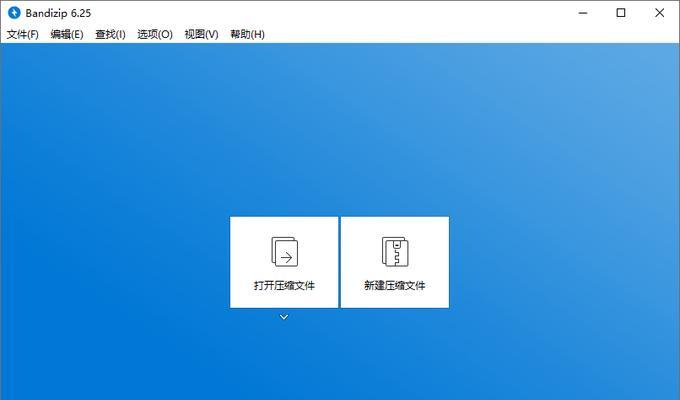This screenshot has height=400, width=680.
Task: Maximize the Bandizip window
Action: (621, 13)
